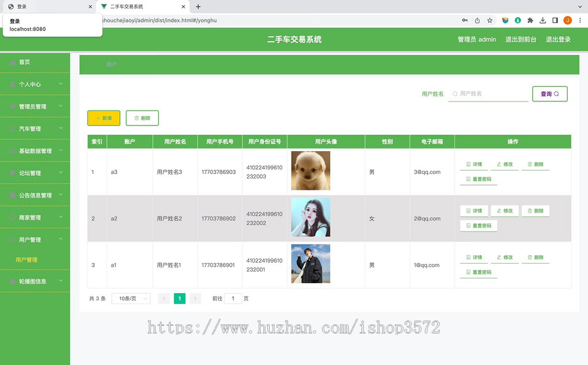Viewport: 588px width, 365px height.
Task: Click 管理员 admin in header
Action: pos(477,39)
